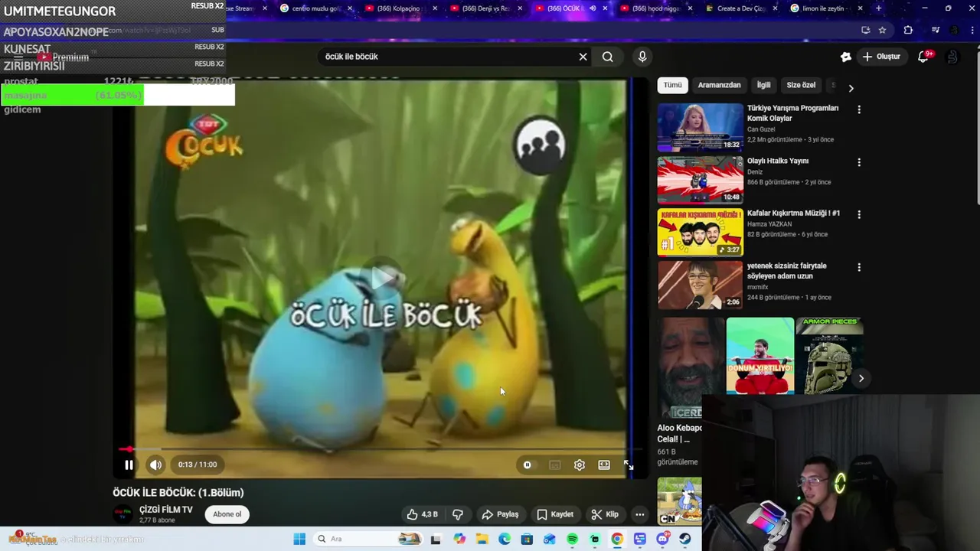
Task: Show more filter chips with the arrow
Action: [x=851, y=88]
